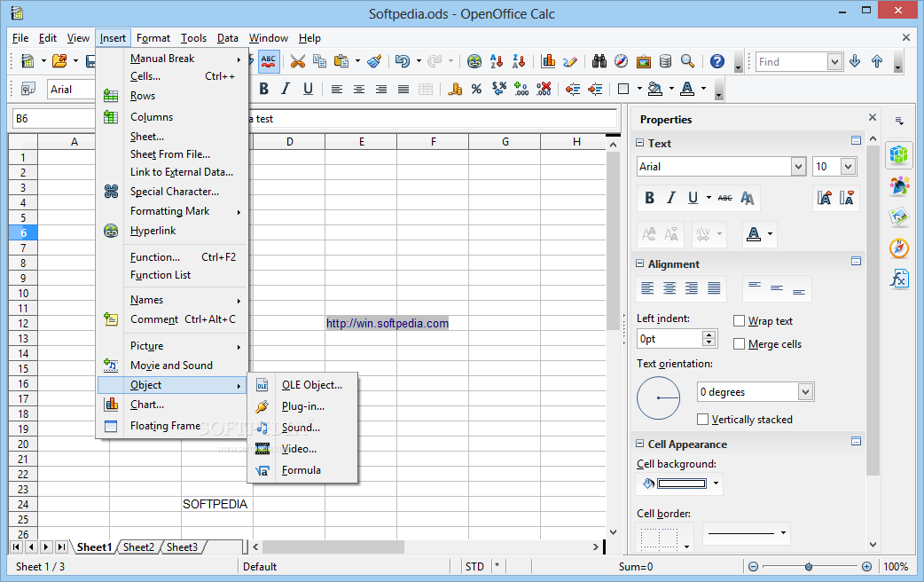This screenshot has height=582, width=924.
Task: Click column F header
Action: 433,142
